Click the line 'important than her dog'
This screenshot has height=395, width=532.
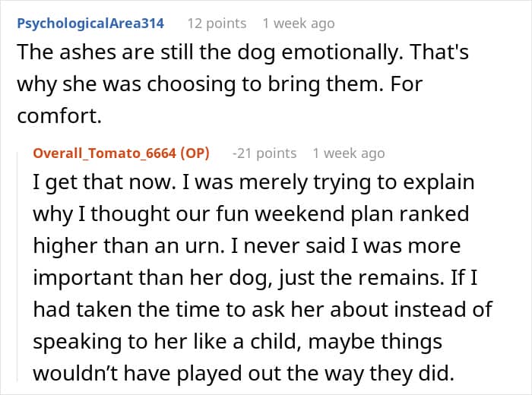pos(255,278)
